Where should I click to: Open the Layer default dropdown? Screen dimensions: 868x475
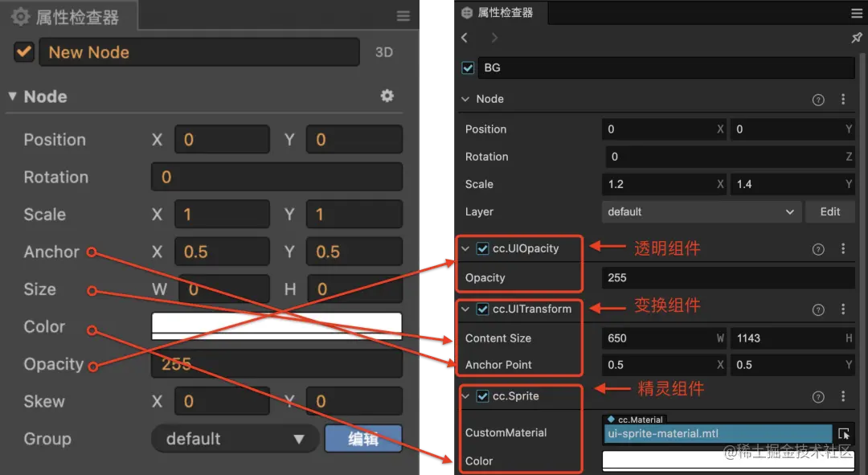(702, 212)
